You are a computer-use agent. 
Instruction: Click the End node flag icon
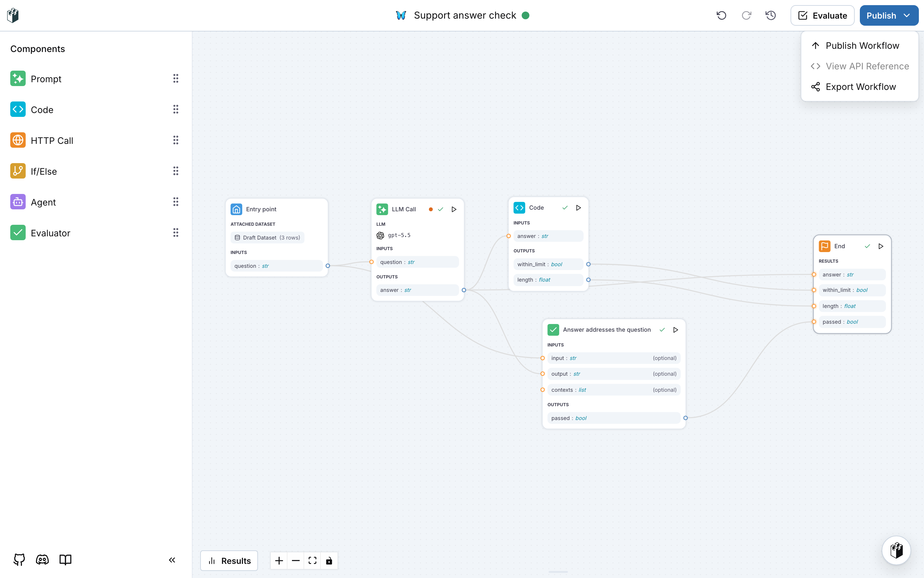click(x=824, y=246)
